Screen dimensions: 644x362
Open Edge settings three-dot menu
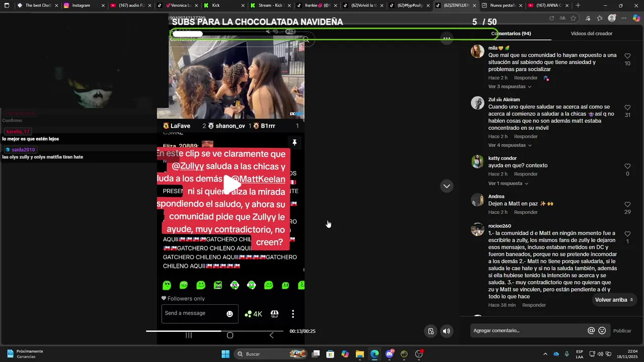(624, 18)
